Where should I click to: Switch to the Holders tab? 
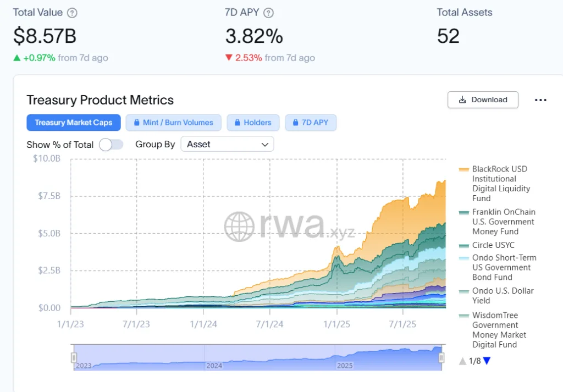click(253, 122)
